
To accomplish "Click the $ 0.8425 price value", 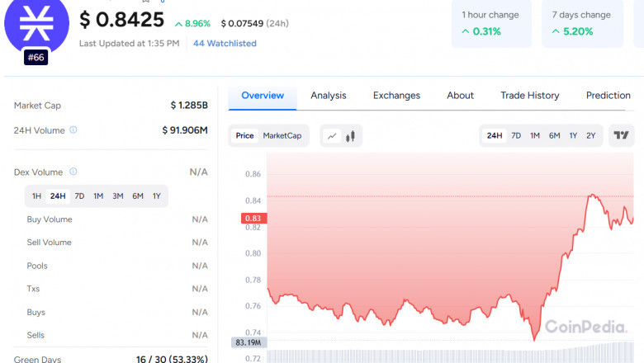I will 121,20.
